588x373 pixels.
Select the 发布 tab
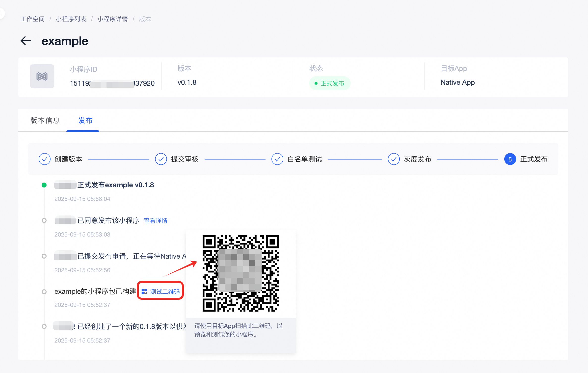[85, 121]
